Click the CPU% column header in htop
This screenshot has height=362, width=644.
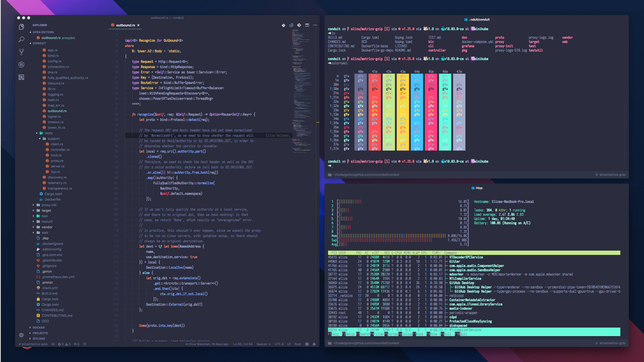398,253
